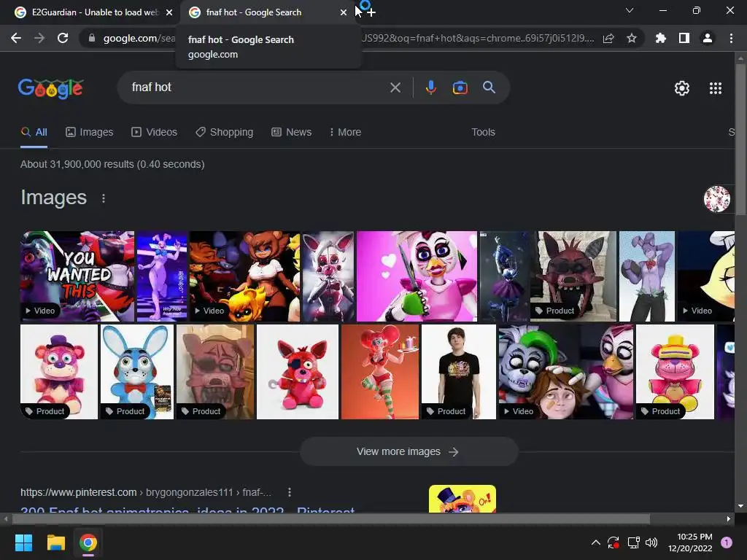Open the yellow cartoon thumbnail beside Pinterest result
This screenshot has height=560, width=747.
462,499
